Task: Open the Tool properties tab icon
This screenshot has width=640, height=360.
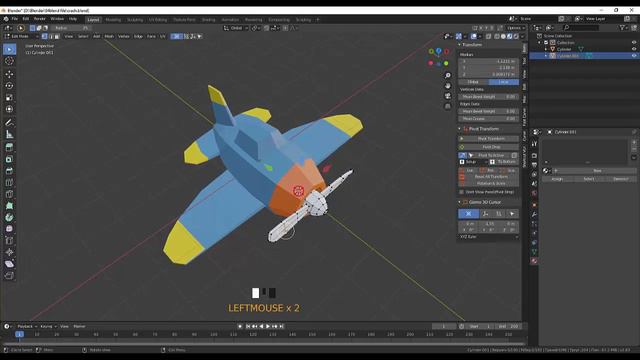Action: click(x=534, y=144)
